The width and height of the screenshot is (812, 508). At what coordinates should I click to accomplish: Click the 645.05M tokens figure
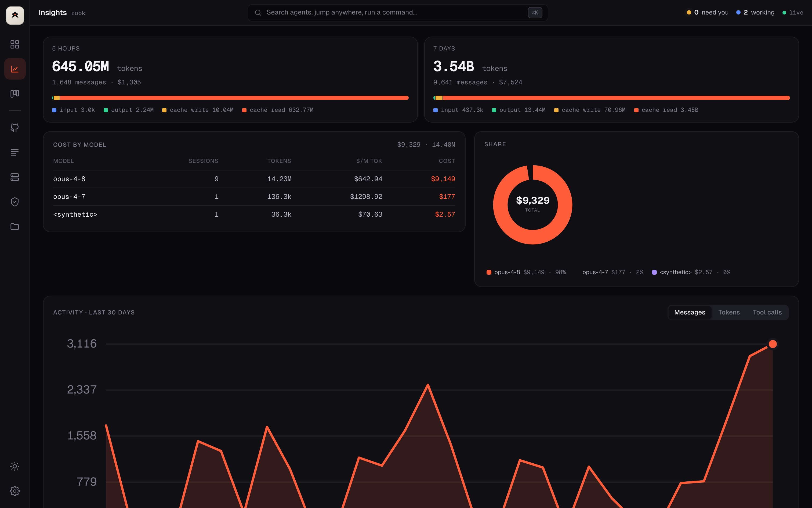81,66
